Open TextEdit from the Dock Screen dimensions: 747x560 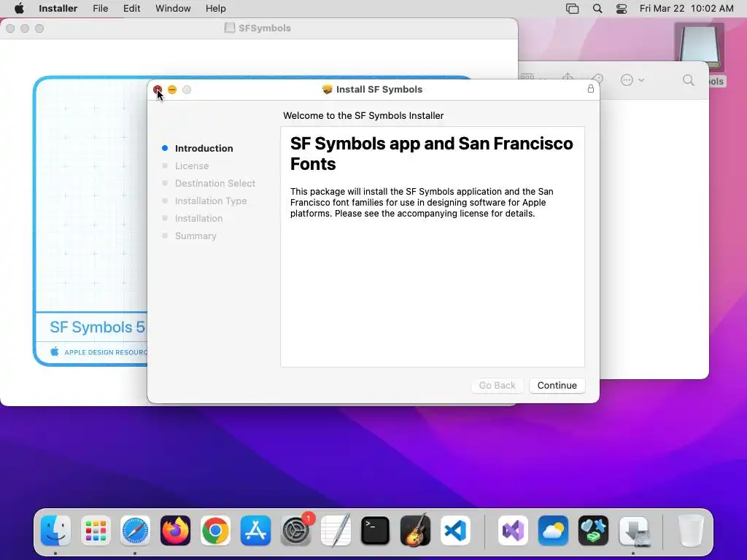coord(336,530)
